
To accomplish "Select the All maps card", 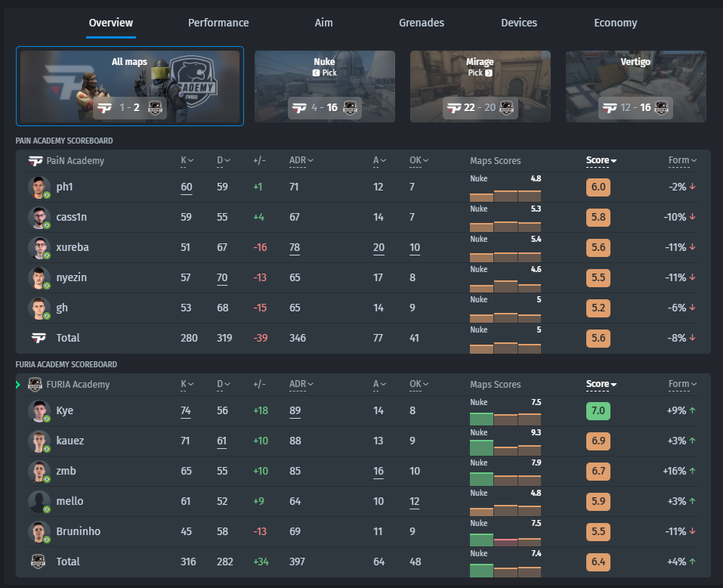I will click(x=130, y=86).
